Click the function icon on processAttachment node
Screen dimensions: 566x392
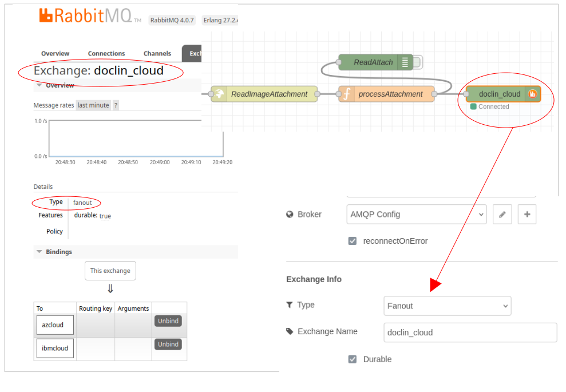tap(346, 94)
